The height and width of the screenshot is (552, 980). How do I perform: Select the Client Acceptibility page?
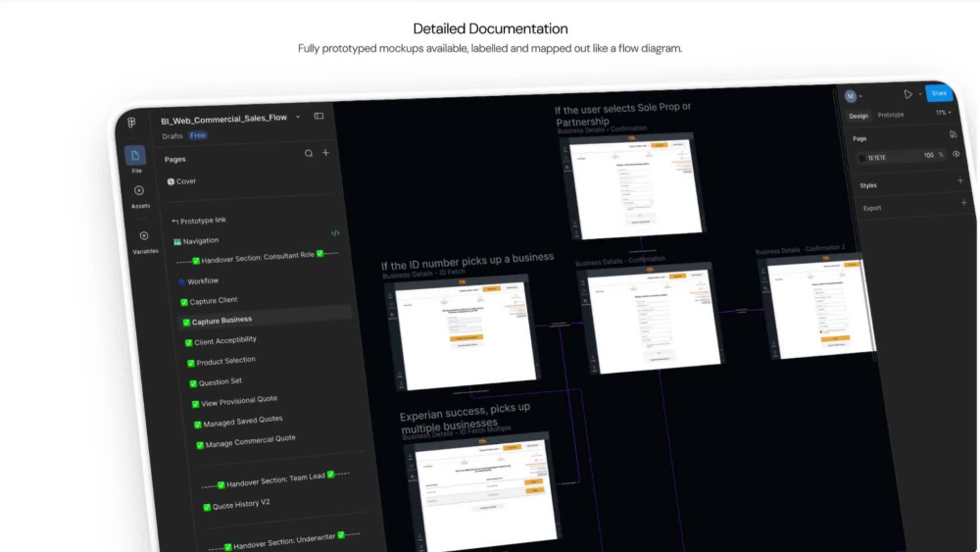pos(220,340)
